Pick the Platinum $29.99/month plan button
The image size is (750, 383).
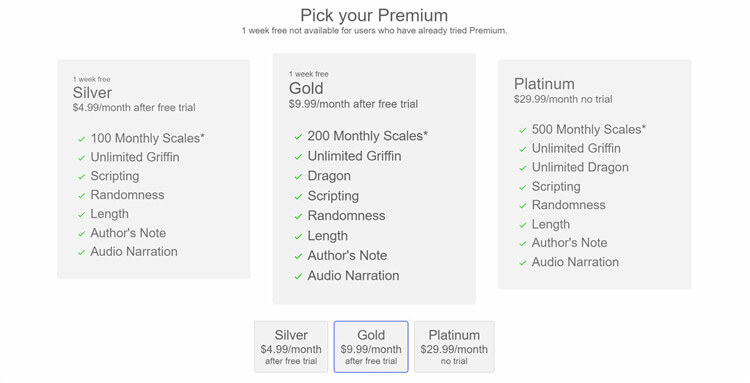(x=454, y=347)
